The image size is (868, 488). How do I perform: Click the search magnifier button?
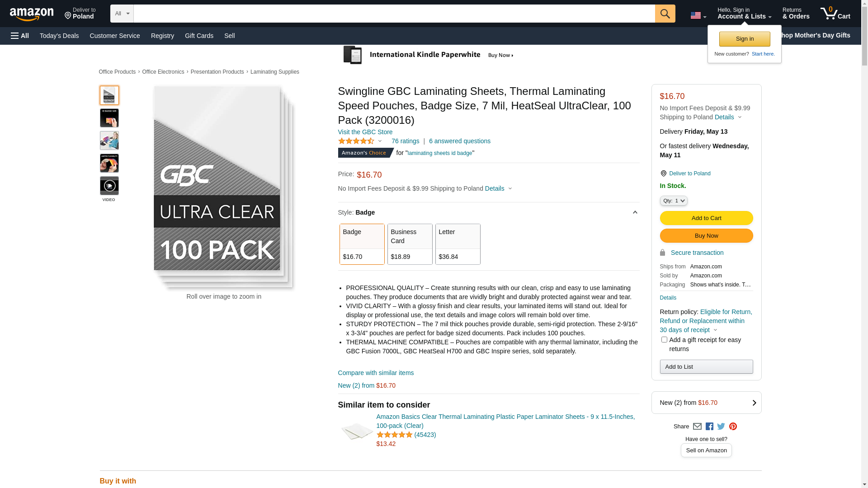point(665,14)
